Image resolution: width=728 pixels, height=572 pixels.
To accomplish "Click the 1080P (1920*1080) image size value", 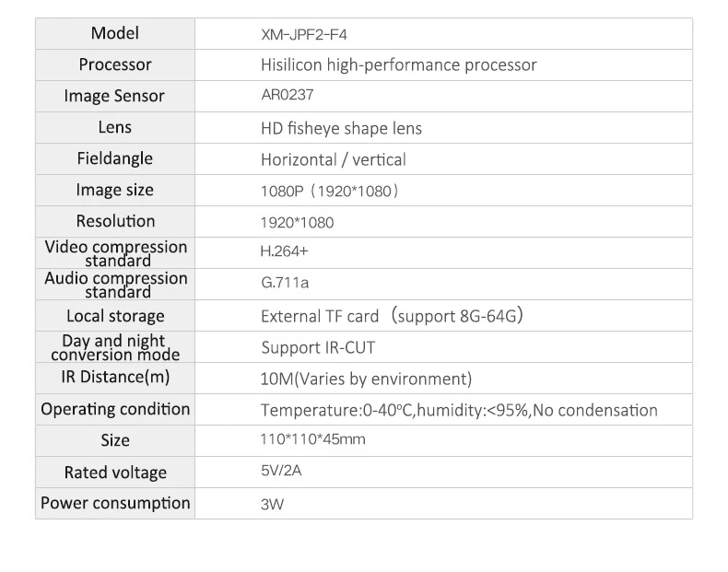I will pyautogui.click(x=330, y=192).
